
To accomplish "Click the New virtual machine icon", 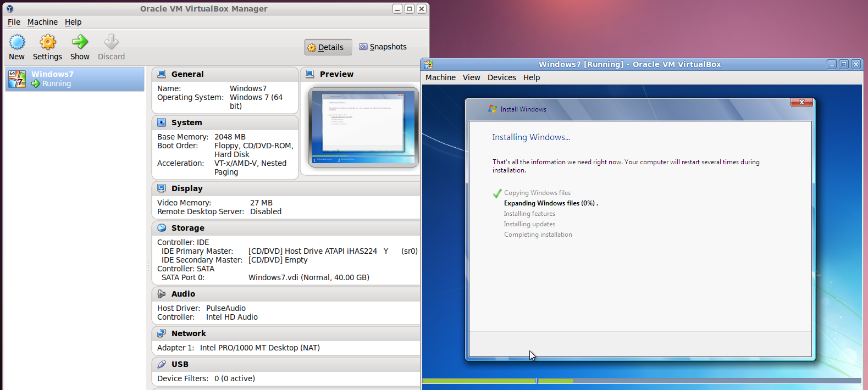I will 17,42.
